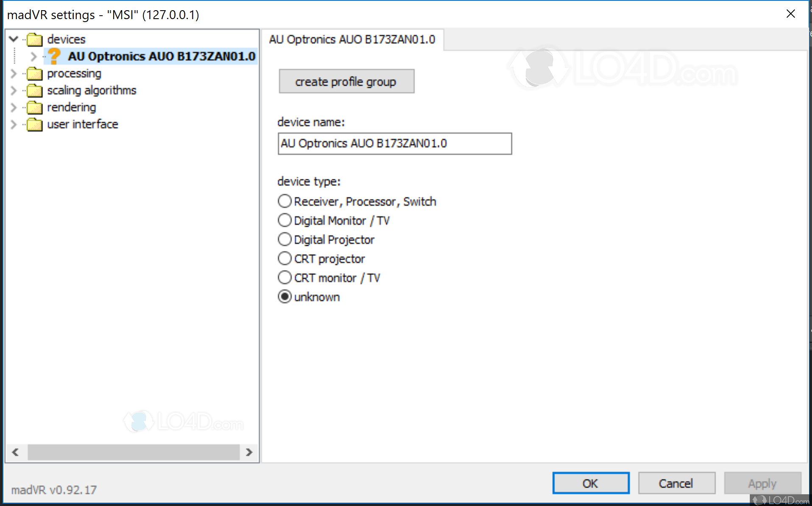
Task: Click into the device name field
Action: click(395, 143)
